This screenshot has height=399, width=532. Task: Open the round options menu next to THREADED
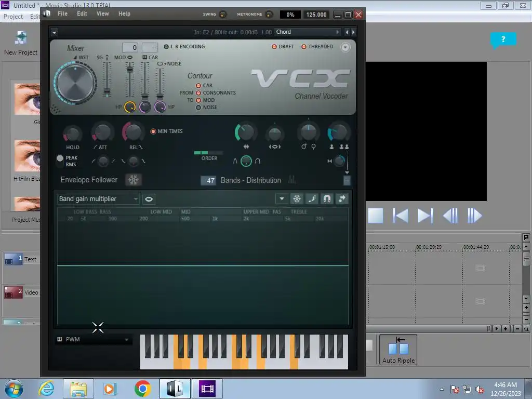345,47
